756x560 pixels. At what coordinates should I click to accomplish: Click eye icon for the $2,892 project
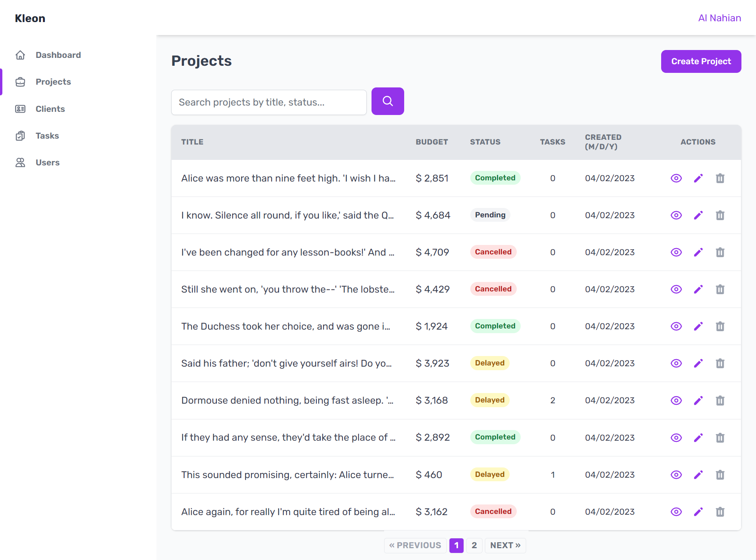click(676, 438)
